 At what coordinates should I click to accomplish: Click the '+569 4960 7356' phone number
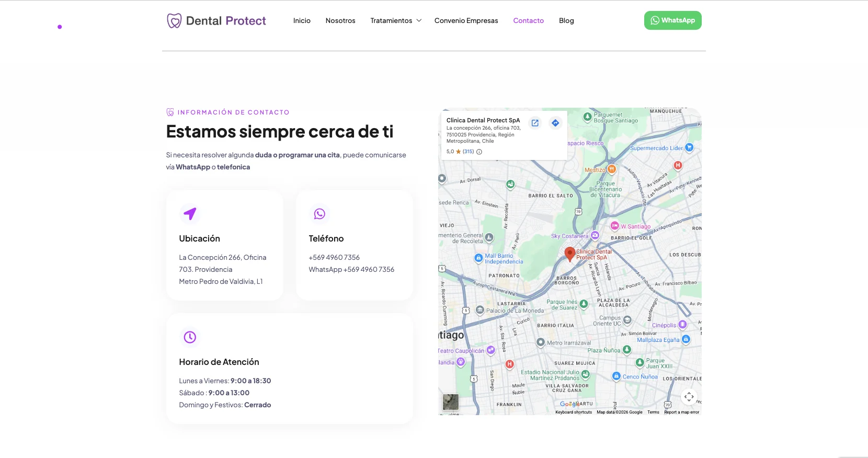point(334,257)
